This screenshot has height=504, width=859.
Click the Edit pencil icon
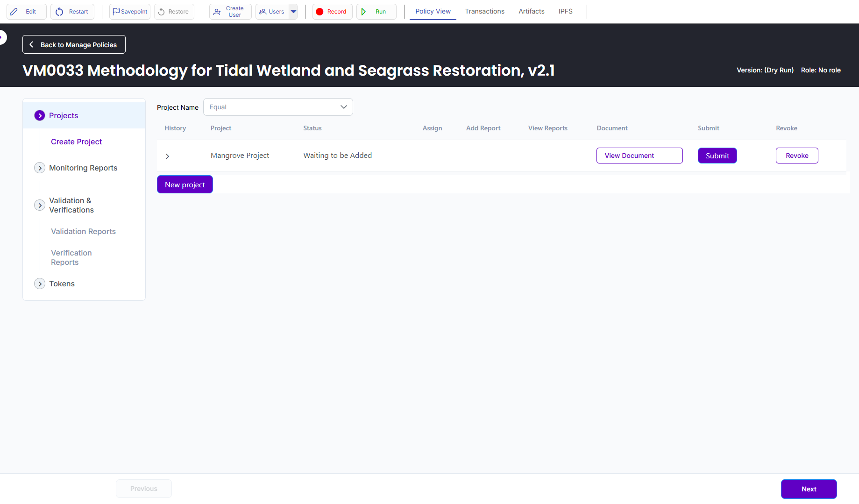point(14,12)
